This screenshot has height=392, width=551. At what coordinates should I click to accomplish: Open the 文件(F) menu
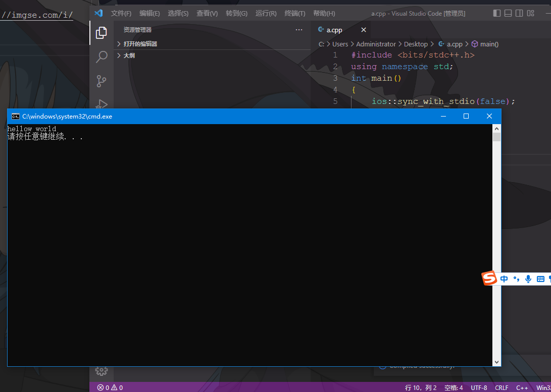point(121,13)
